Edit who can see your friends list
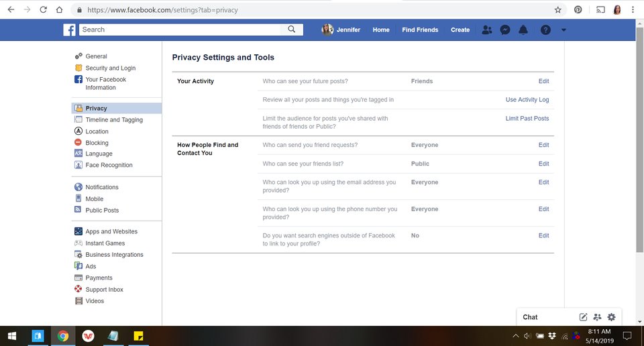The width and height of the screenshot is (644, 346). [x=543, y=164]
